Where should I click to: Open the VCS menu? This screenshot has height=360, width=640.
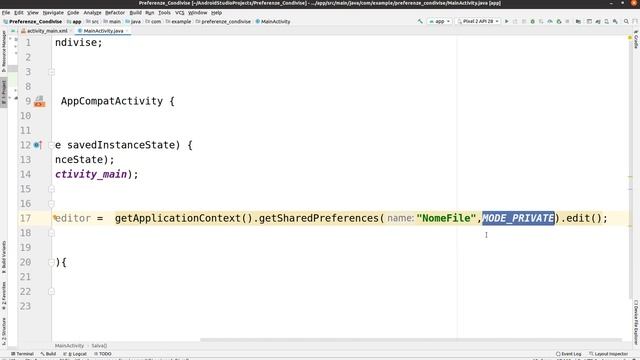[x=180, y=13]
